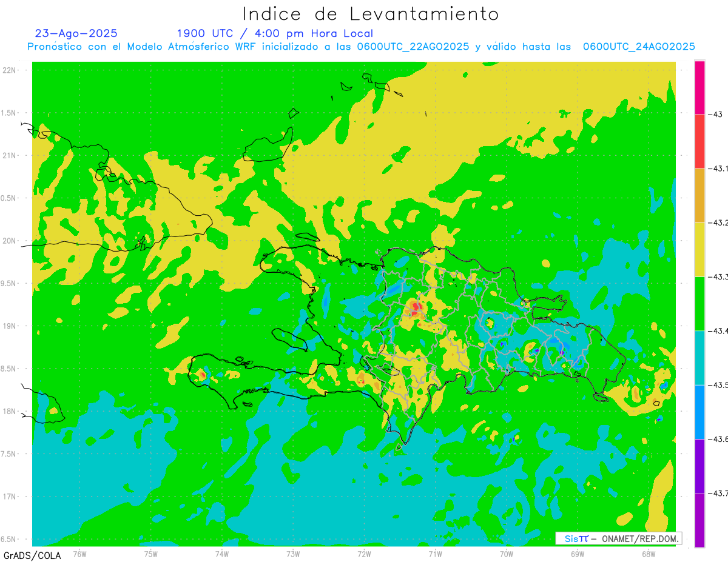Click the bottom purple color bar segment
The height and width of the screenshot is (562, 728).
pyautogui.click(x=699, y=520)
